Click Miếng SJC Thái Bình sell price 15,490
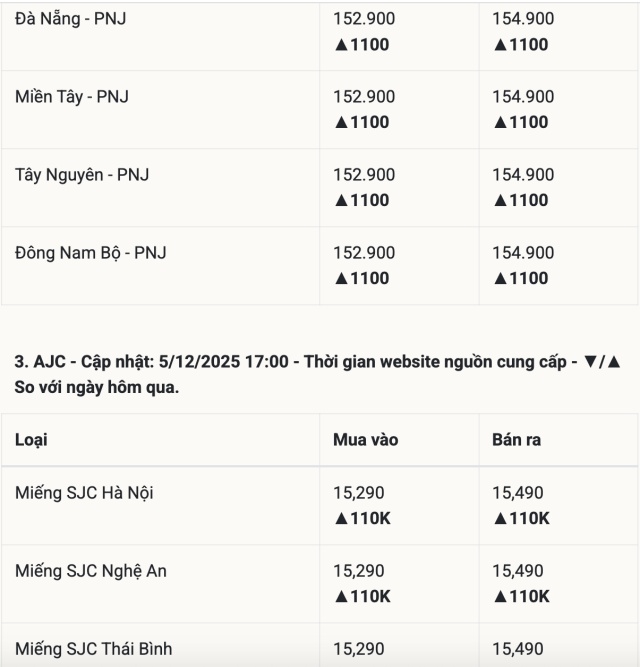 (518, 649)
